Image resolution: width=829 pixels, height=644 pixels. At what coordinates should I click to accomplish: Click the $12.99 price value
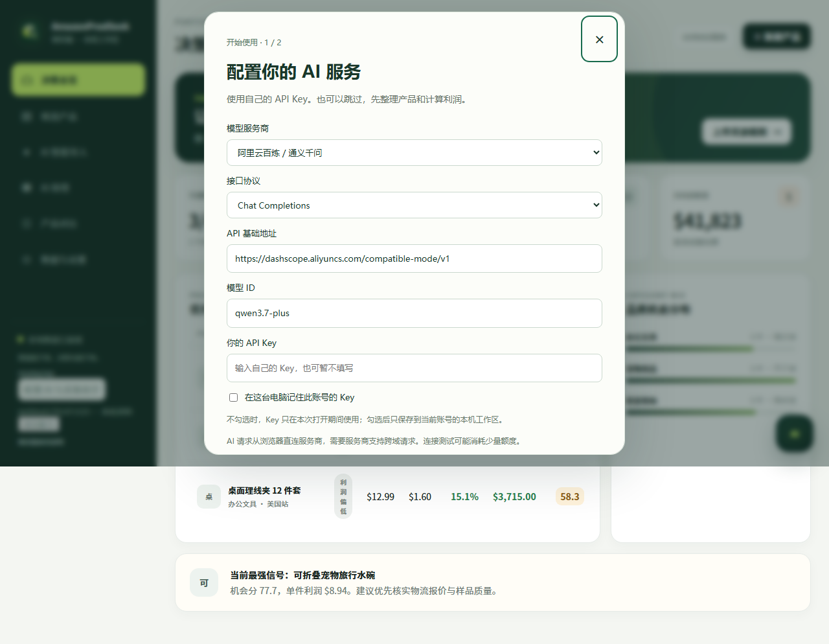[x=380, y=497]
